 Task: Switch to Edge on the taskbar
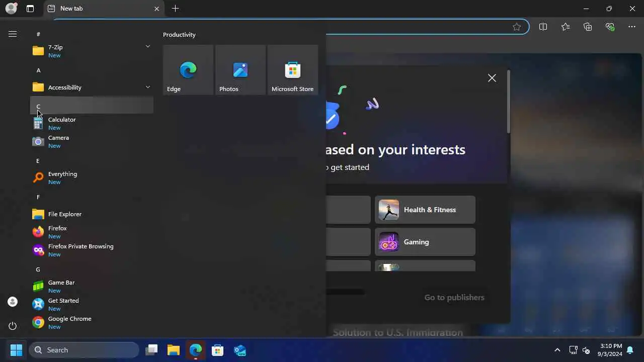coord(196,350)
